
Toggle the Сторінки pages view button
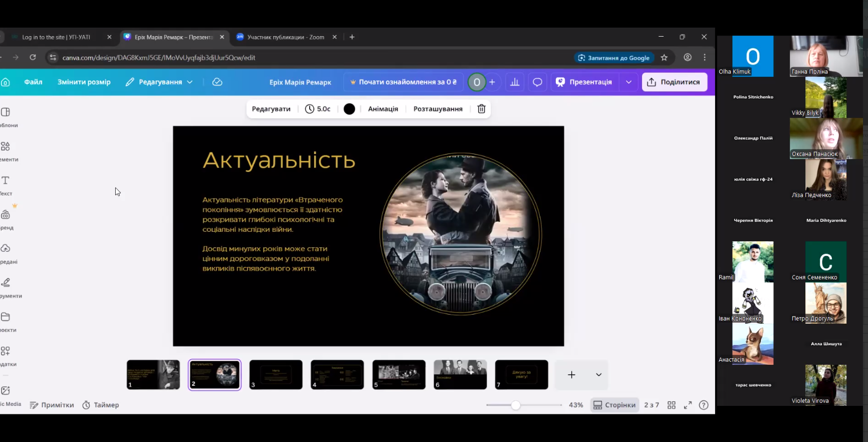pyautogui.click(x=614, y=405)
